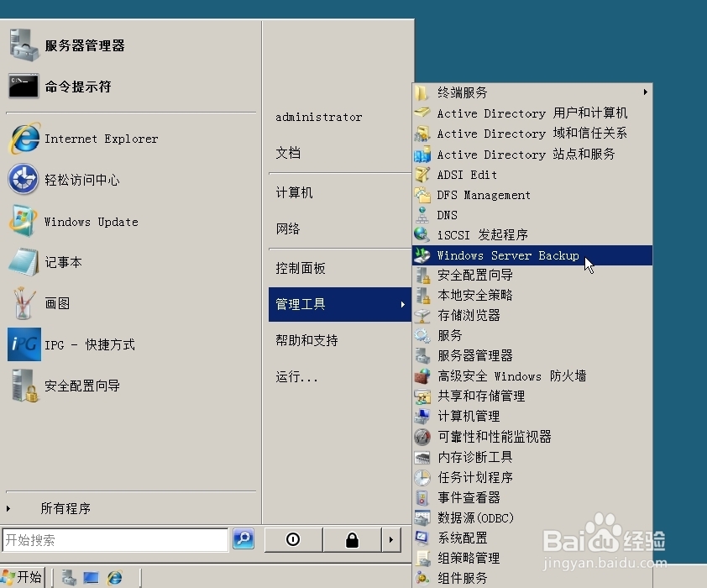The height and width of the screenshot is (588, 707).
Task: Open shutdown options arrow beside lock button
Action: [391, 539]
